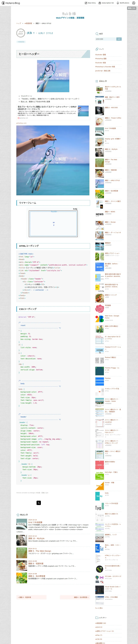Click the article title 課題 7 - GIRLY STYLE
Image resolution: width=138 pixels, height=644 pixels.
(x=40, y=33)
